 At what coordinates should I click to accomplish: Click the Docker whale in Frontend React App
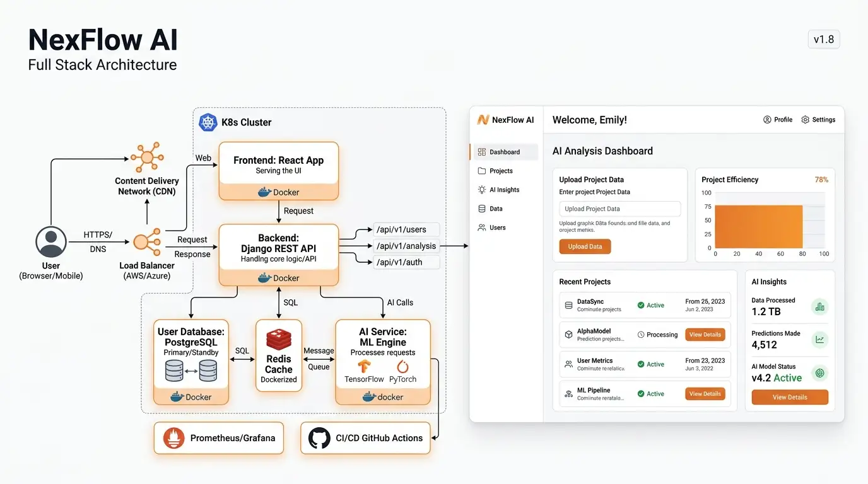tap(265, 192)
